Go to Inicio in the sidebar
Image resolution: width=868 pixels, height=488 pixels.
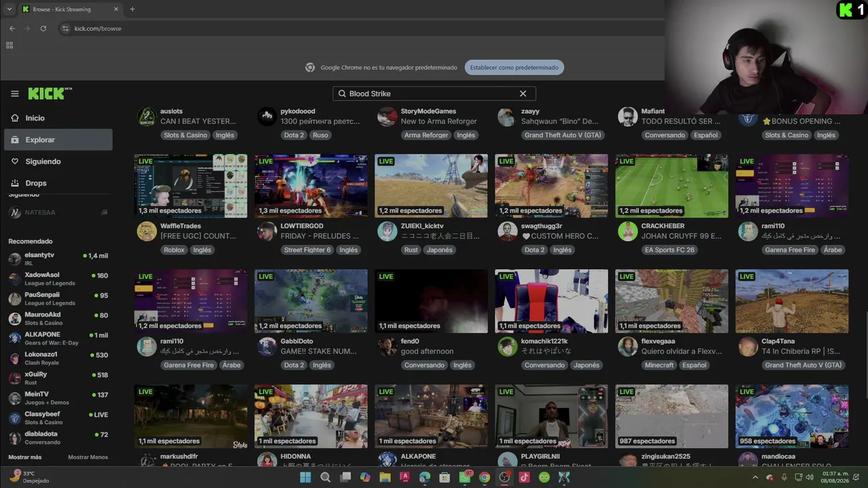pos(58,118)
